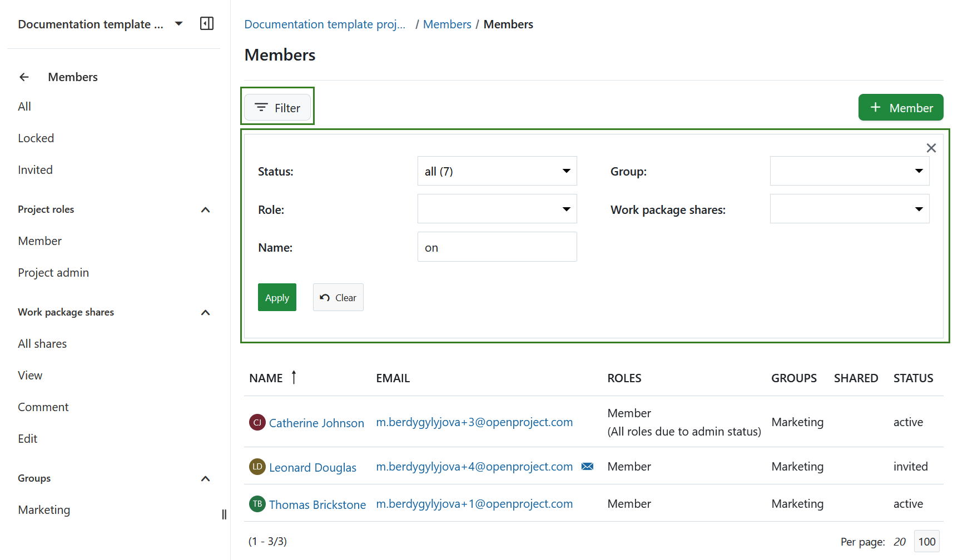953x560 pixels.
Task: Open the Documentation template project breadcrumb link
Action: click(325, 24)
